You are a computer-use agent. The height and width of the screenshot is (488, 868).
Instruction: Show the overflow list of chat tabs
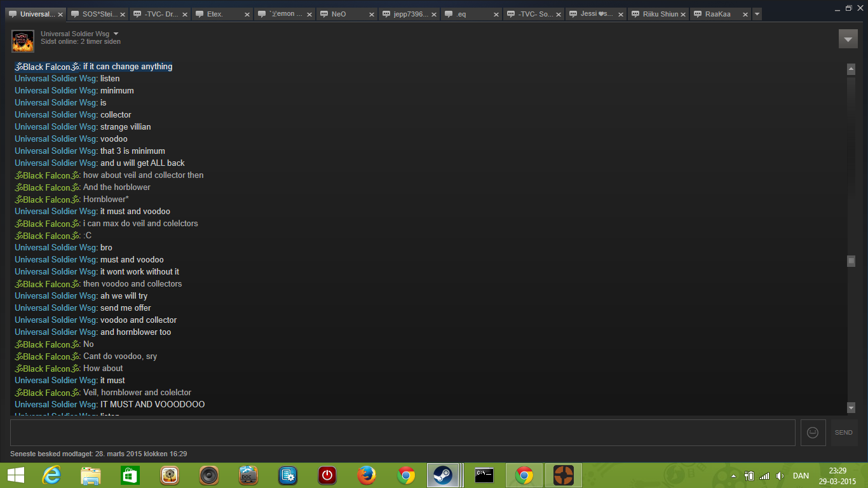pos(757,14)
